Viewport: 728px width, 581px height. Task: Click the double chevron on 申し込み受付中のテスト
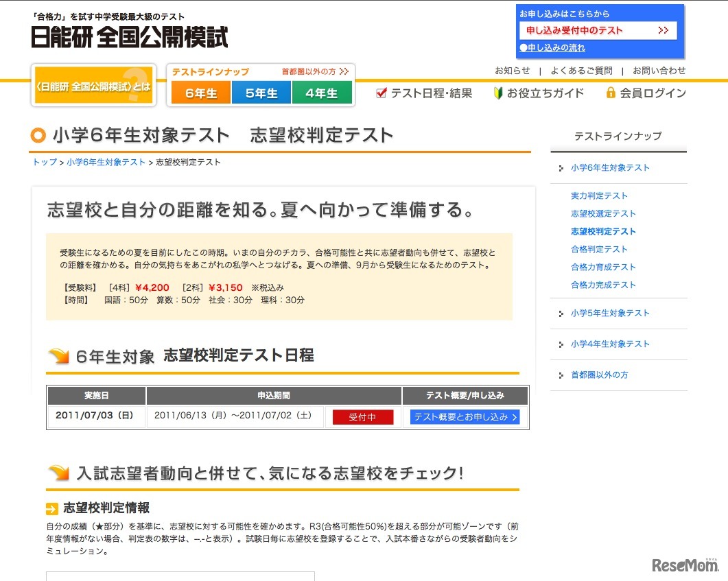pyautogui.click(x=663, y=31)
